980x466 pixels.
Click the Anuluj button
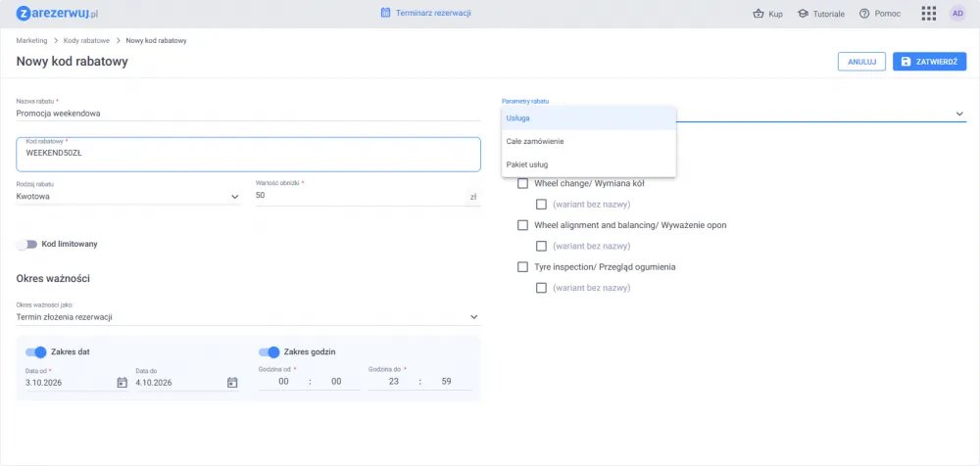point(861,62)
